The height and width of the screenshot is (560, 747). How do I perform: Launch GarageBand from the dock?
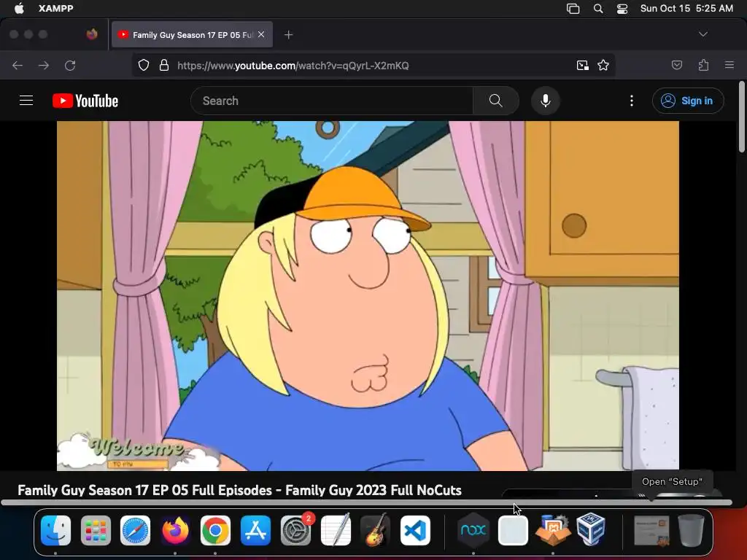(x=376, y=530)
